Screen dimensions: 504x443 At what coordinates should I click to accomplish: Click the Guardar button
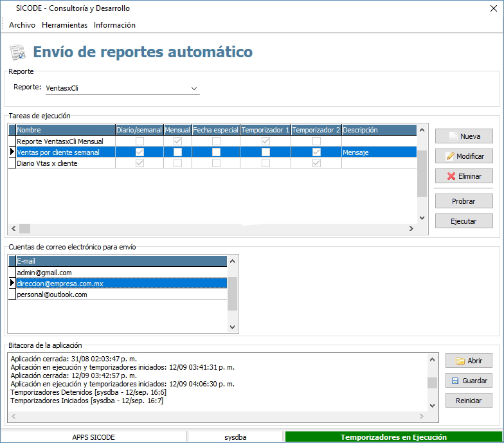(469, 381)
